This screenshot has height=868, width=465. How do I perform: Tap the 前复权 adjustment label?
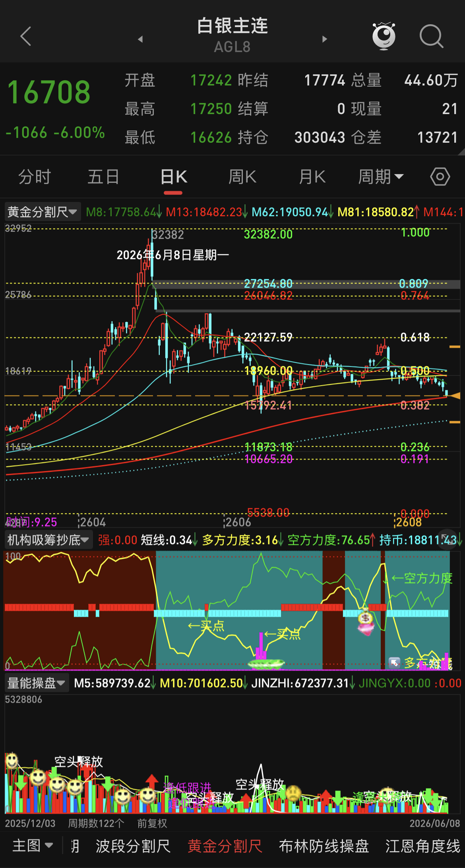[x=152, y=823]
